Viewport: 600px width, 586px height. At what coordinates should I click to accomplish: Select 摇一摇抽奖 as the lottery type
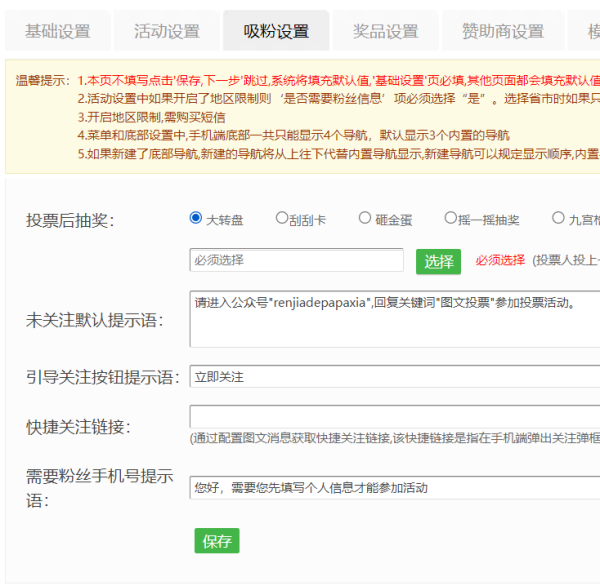pyautogui.click(x=451, y=218)
